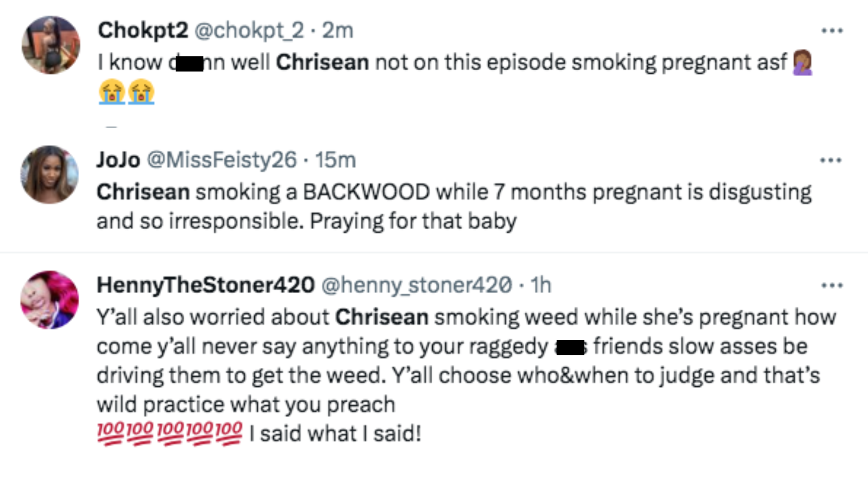Image resolution: width=868 pixels, height=488 pixels.
Task: Click the @chokpt_2 handle
Action: click(x=249, y=30)
